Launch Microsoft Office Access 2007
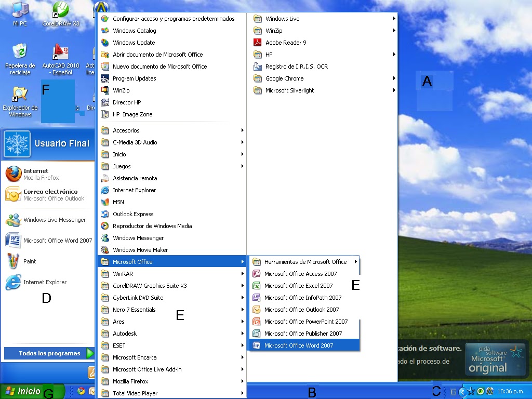The width and height of the screenshot is (532, 399). [304, 274]
